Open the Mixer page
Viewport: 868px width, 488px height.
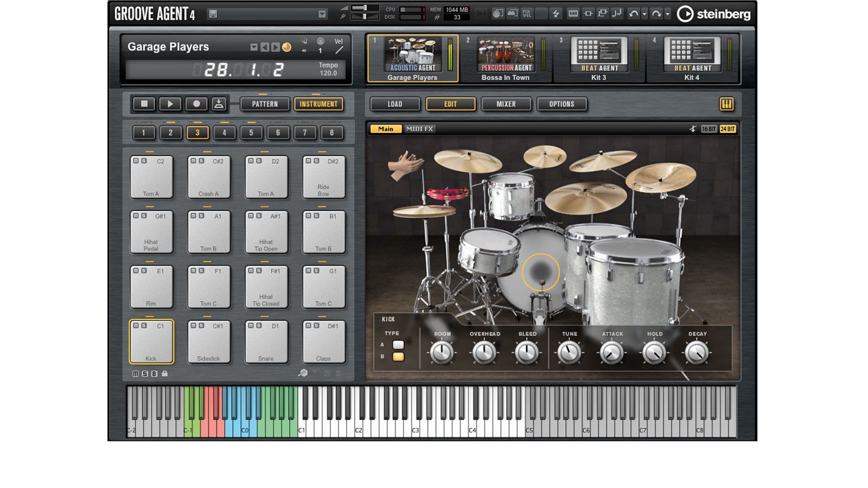506,104
